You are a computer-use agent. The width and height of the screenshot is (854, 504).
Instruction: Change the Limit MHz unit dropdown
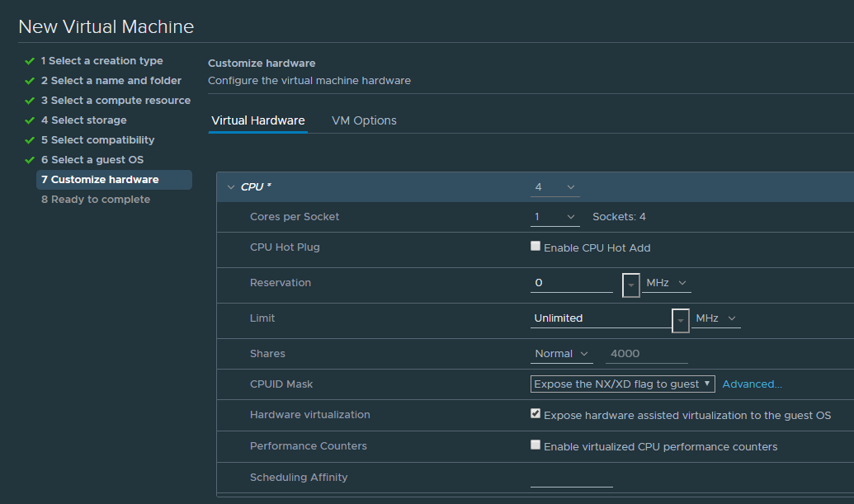tap(715, 318)
